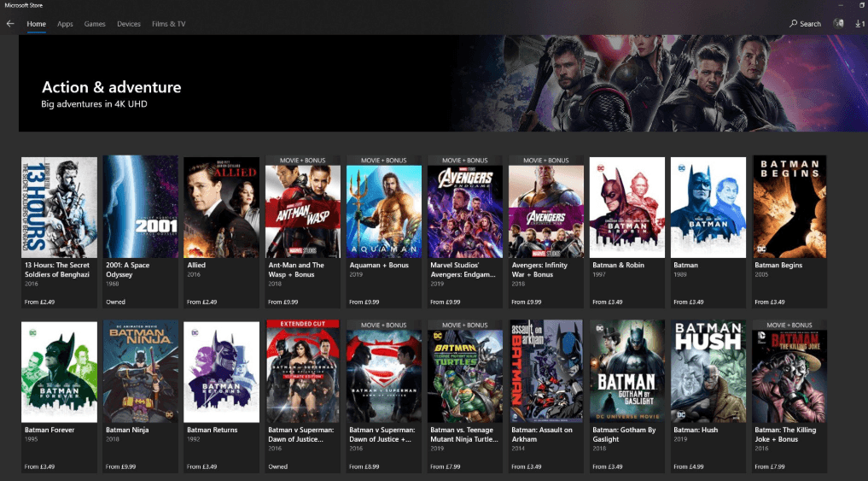Click the title "Batman Ninja"
This screenshot has width=868, height=481.
pyautogui.click(x=127, y=430)
